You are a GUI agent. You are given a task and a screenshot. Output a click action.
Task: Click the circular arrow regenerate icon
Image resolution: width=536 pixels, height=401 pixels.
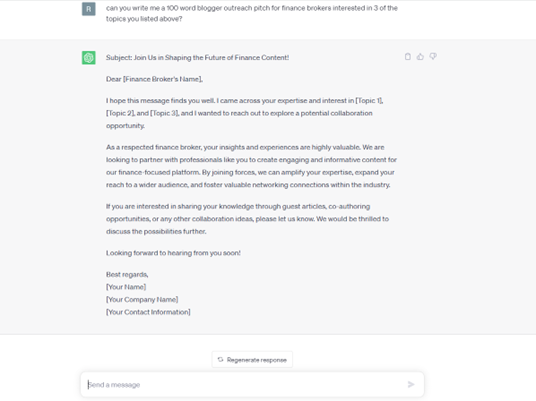[x=220, y=360]
